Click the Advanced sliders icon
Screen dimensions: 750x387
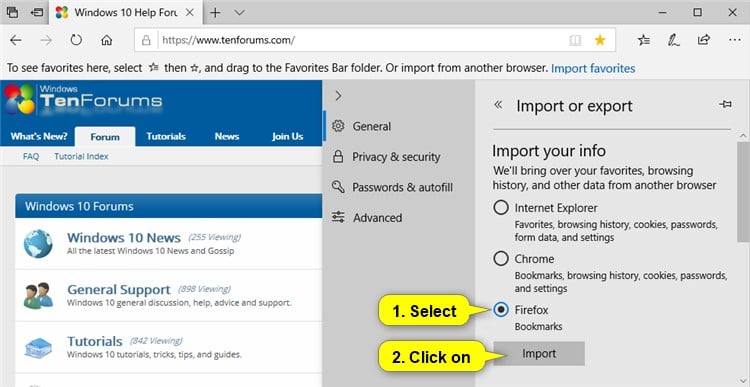tap(338, 218)
